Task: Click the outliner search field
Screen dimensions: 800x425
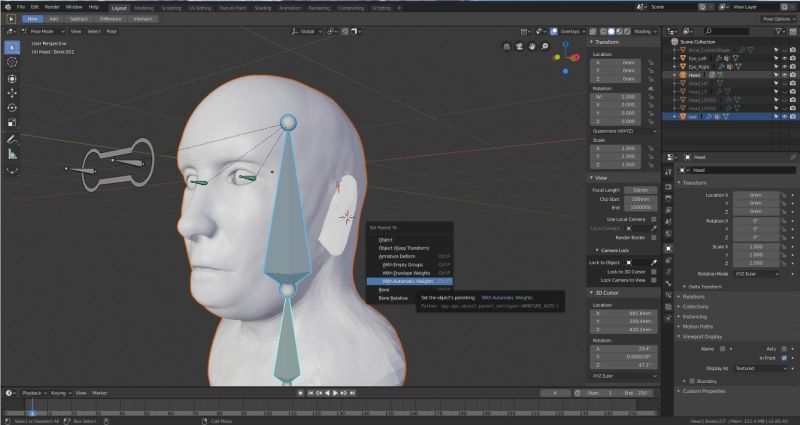Action: pyautogui.click(x=725, y=32)
